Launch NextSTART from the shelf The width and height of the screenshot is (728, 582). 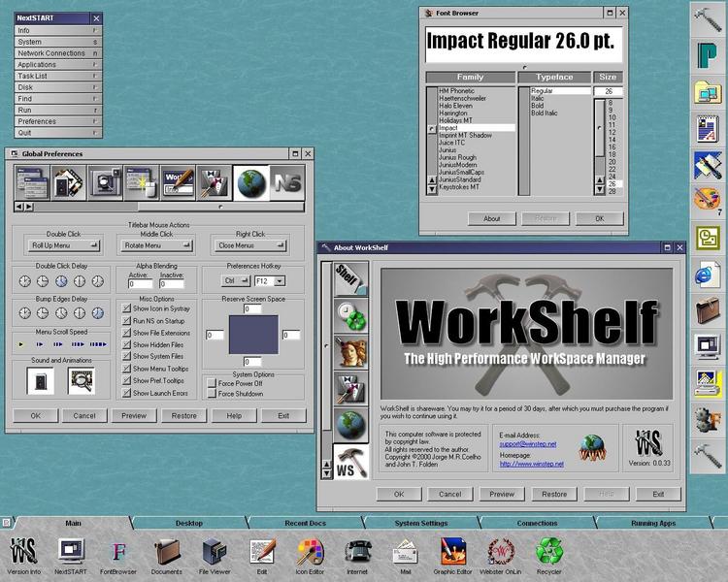[x=71, y=551]
